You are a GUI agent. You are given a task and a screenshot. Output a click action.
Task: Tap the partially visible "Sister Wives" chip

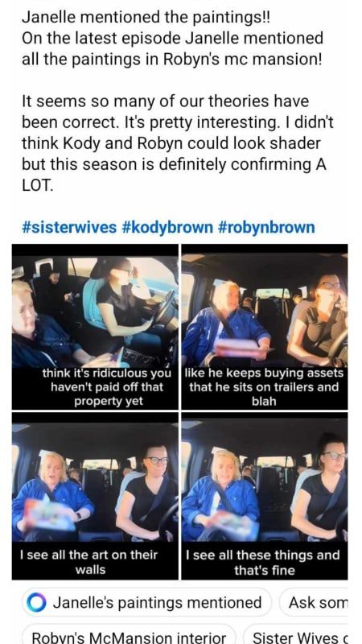(x=296, y=635)
